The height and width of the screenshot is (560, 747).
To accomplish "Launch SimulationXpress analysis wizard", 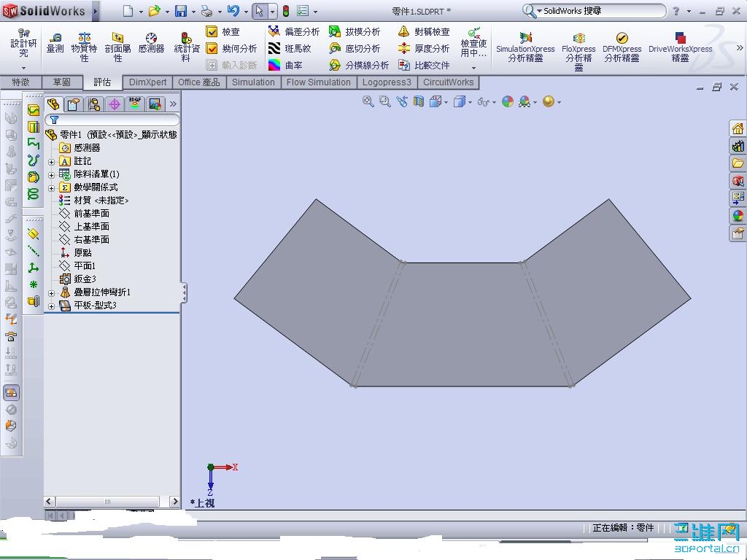I will [525, 47].
